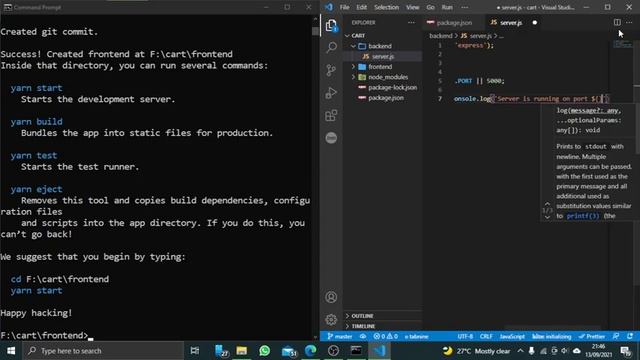Open the Windows Start menu
This screenshot has width=640, height=360.
click(11, 351)
